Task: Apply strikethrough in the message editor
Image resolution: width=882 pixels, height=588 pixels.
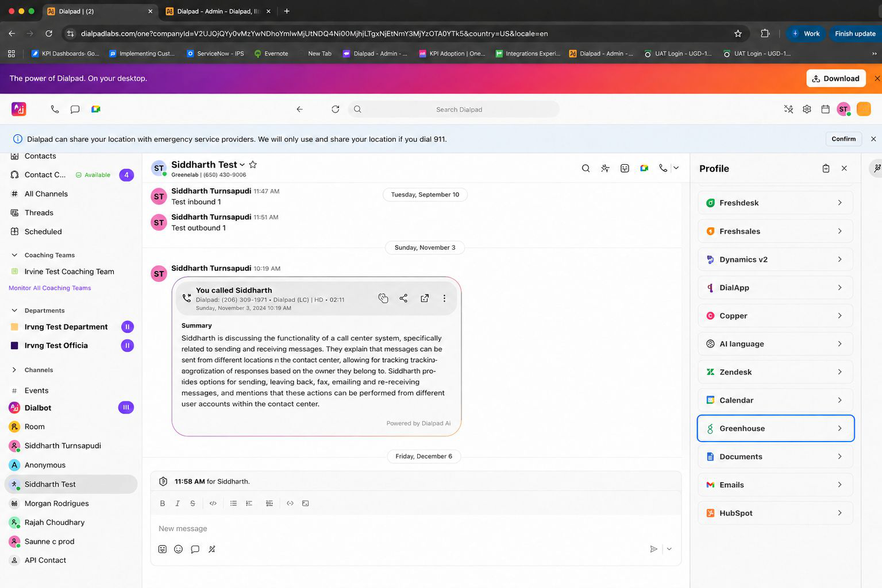Action: [192, 503]
